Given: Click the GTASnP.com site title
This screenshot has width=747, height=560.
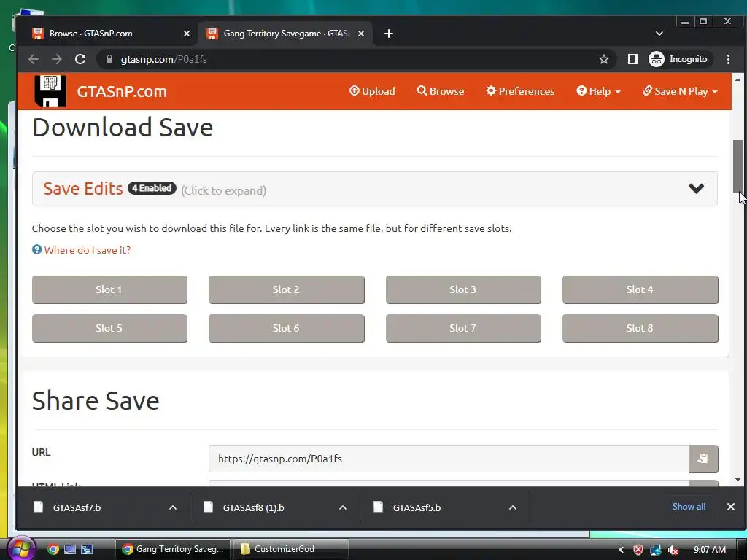Looking at the screenshot, I should click(x=122, y=91).
